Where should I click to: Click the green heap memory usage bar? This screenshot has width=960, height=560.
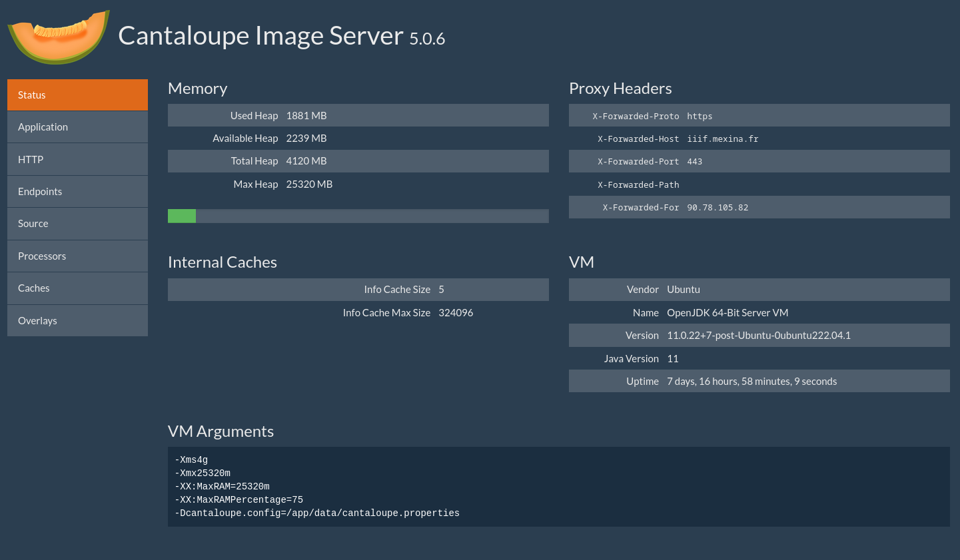182,216
